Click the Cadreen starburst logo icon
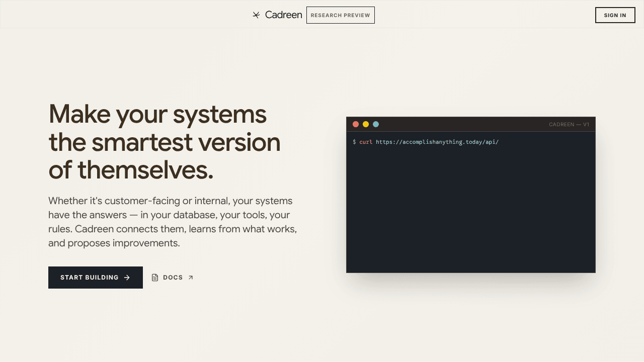This screenshot has width=644, height=362. 256,15
